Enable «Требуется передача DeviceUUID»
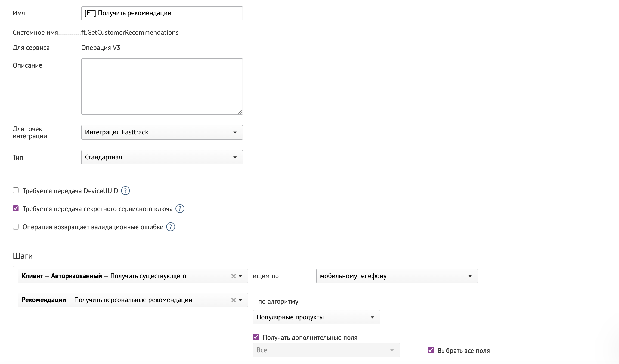The width and height of the screenshot is (619, 364). 16,191
